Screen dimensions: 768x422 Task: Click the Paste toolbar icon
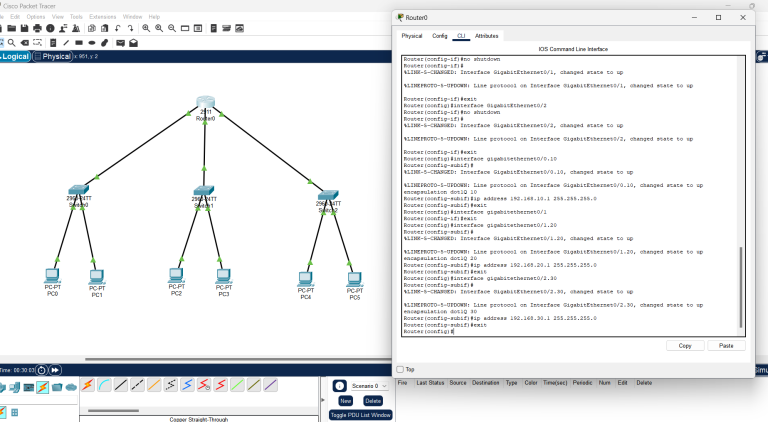click(104, 28)
